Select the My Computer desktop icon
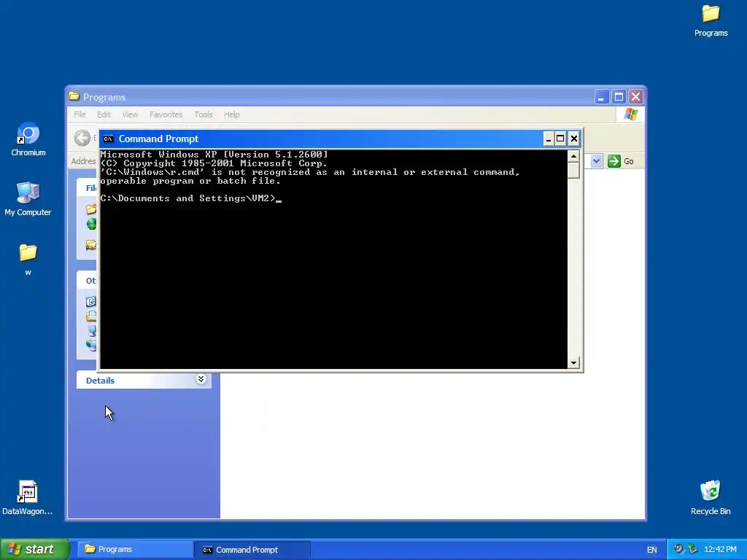The height and width of the screenshot is (560, 747). tap(28, 199)
